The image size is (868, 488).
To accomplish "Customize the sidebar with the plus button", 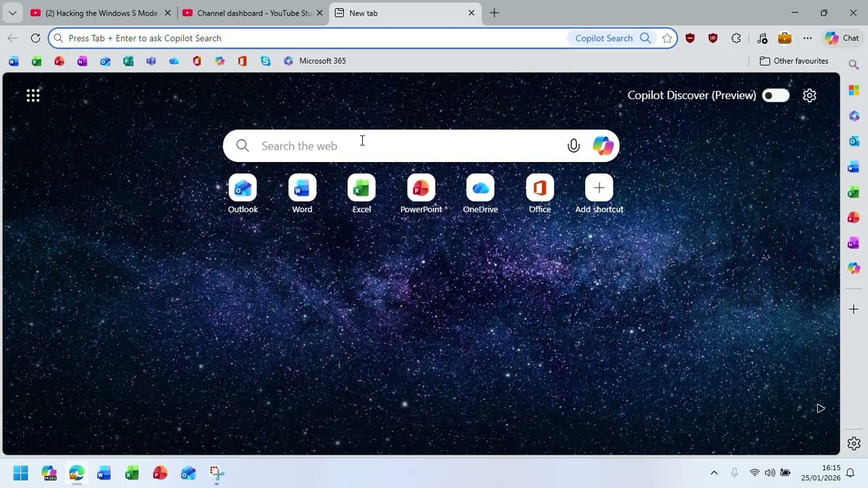I will [854, 309].
